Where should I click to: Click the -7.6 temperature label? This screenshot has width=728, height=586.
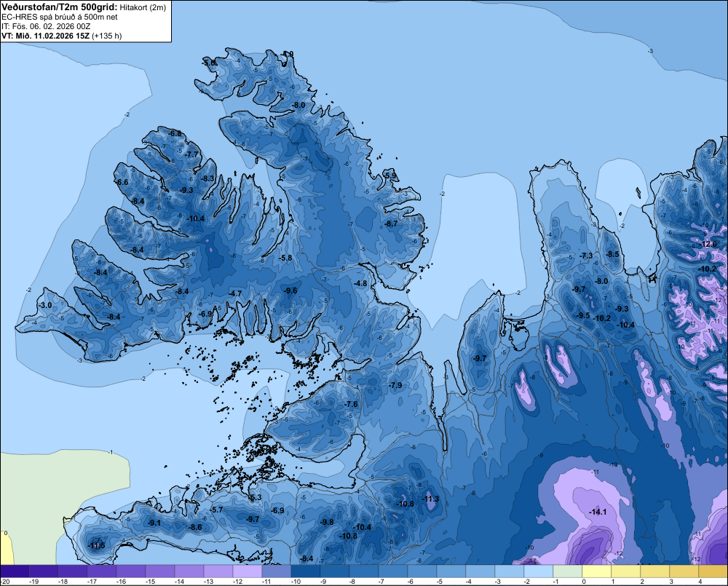coord(351,404)
